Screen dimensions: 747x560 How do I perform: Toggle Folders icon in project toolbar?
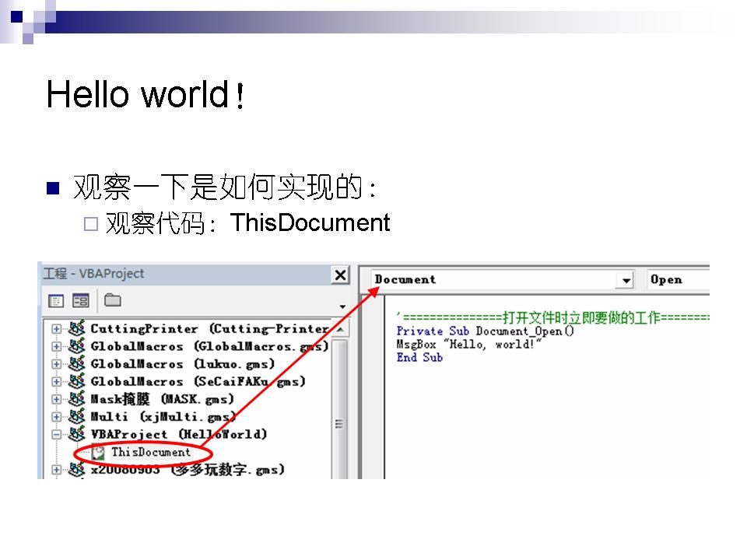[112, 300]
